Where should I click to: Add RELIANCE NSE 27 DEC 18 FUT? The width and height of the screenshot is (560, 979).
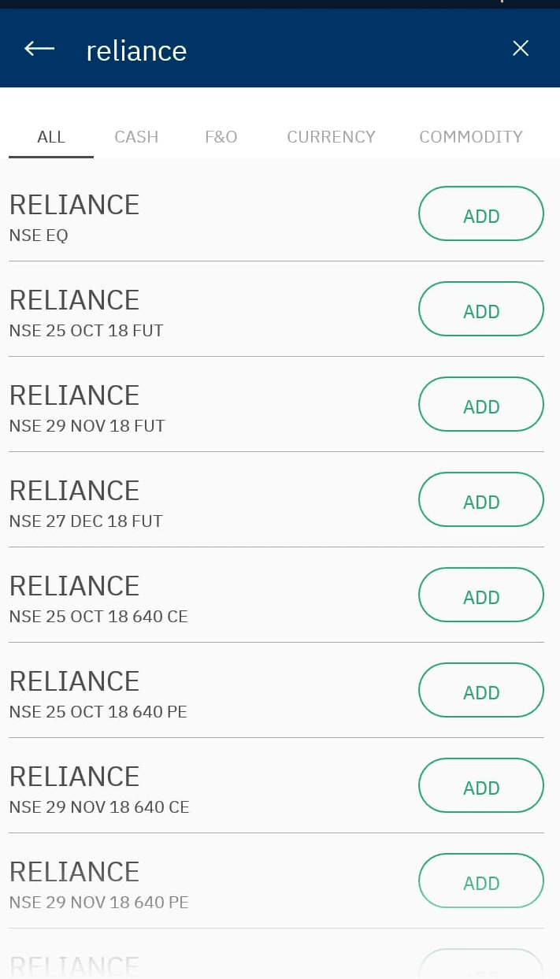[x=480, y=499]
